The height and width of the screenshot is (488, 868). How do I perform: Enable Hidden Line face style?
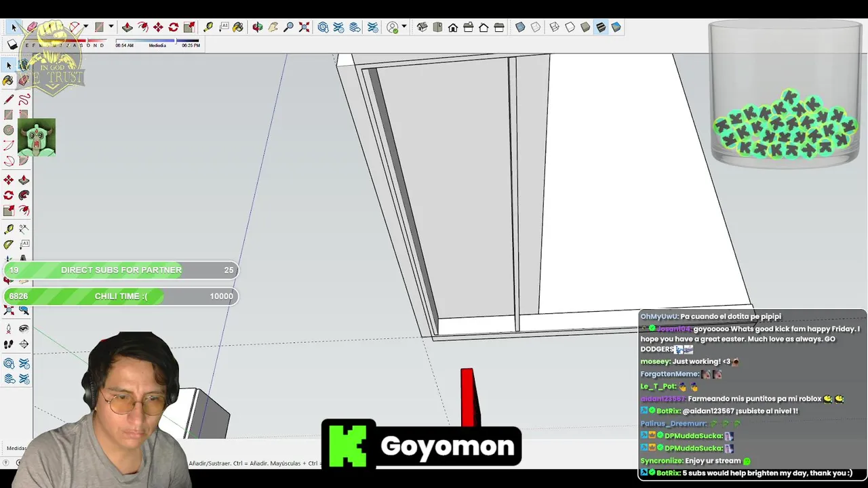pyautogui.click(x=570, y=27)
